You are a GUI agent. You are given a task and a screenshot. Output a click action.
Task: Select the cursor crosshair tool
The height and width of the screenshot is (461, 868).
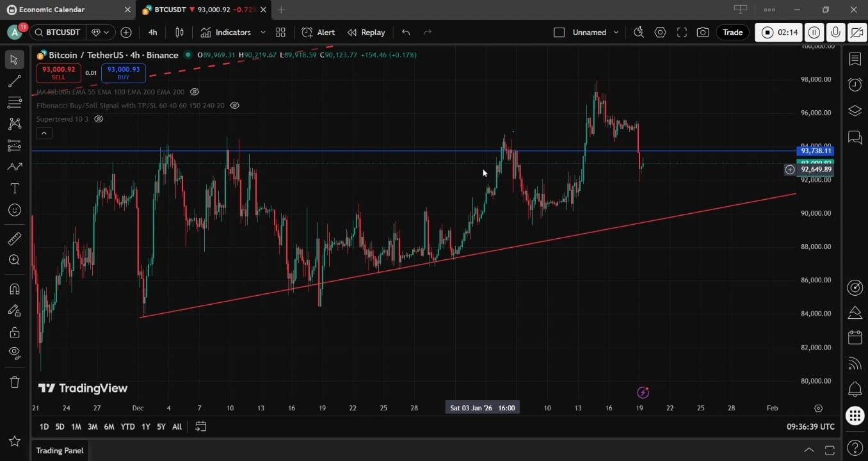(x=14, y=60)
